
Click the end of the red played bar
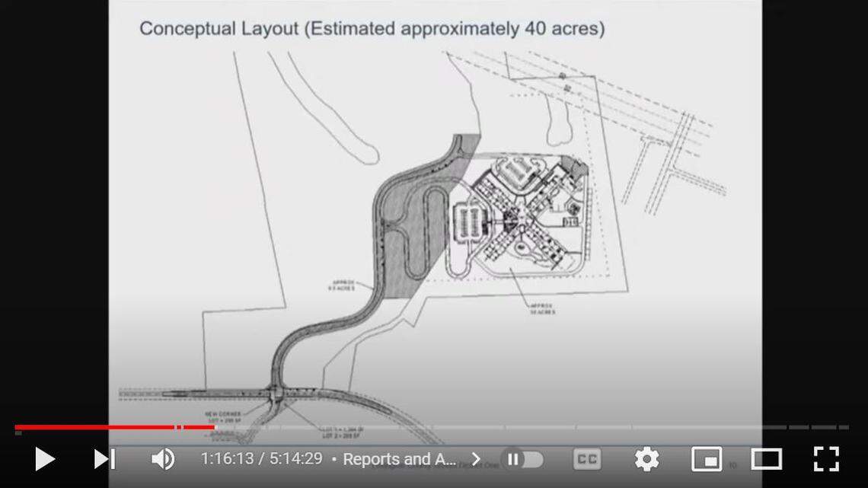(x=214, y=428)
